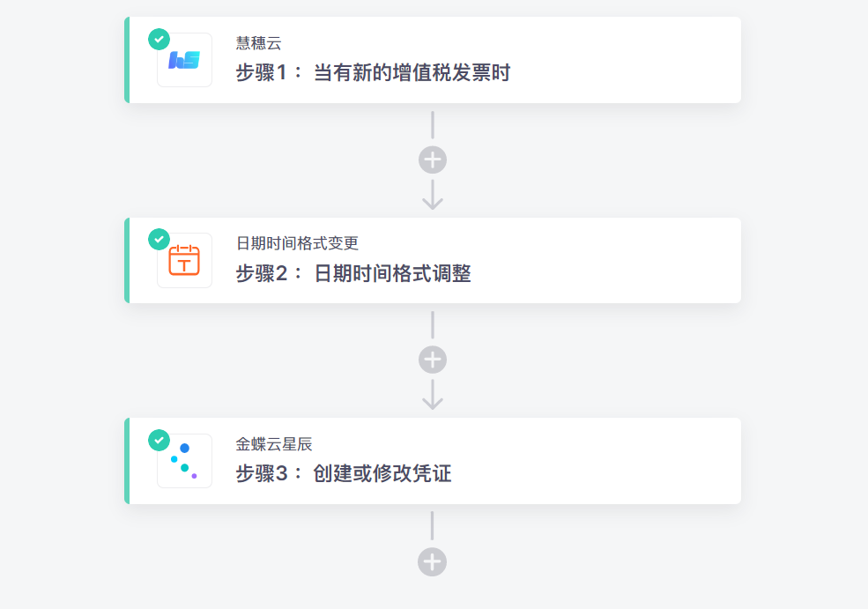Viewport: 868px width, 609px height.
Task: Click the arrow connector below 步骤1
Action: click(433, 195)
